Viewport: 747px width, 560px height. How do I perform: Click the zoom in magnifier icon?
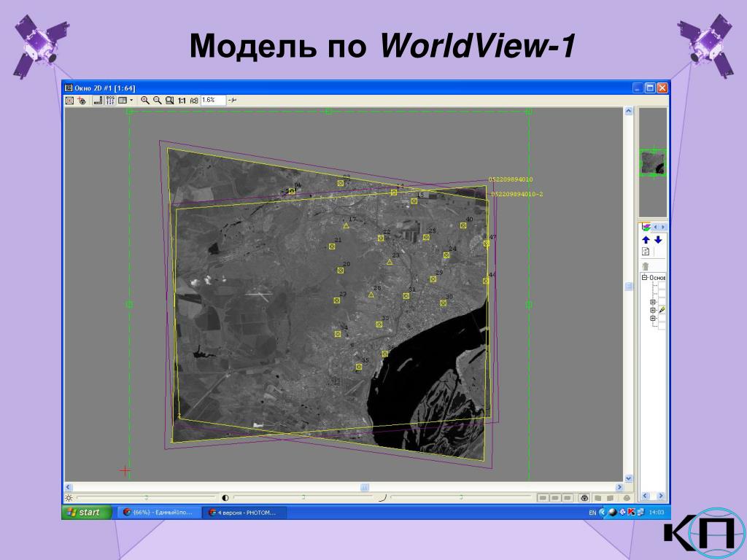[145, 101]
